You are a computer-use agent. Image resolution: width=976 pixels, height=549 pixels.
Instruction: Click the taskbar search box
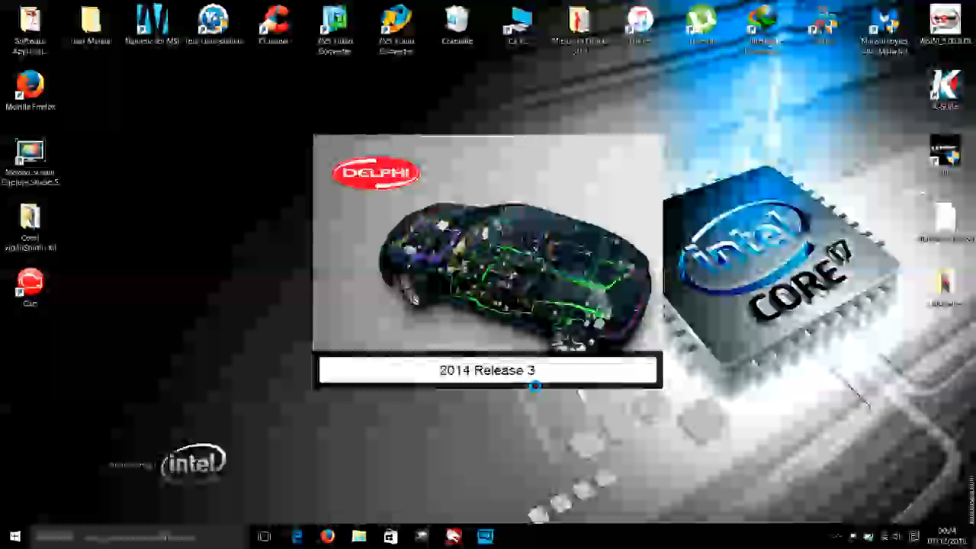[138, 536]
